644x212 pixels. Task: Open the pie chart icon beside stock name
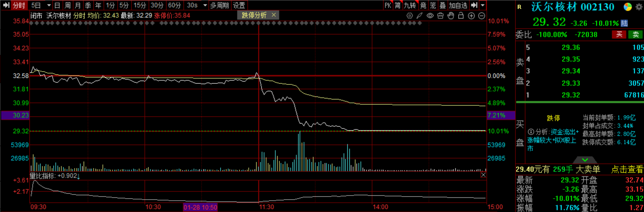pos(627,7)
